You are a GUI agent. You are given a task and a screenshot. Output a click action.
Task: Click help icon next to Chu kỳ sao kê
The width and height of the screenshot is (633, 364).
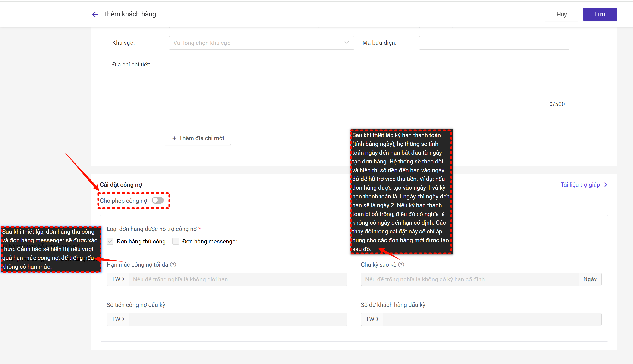[x=401, y=264]
